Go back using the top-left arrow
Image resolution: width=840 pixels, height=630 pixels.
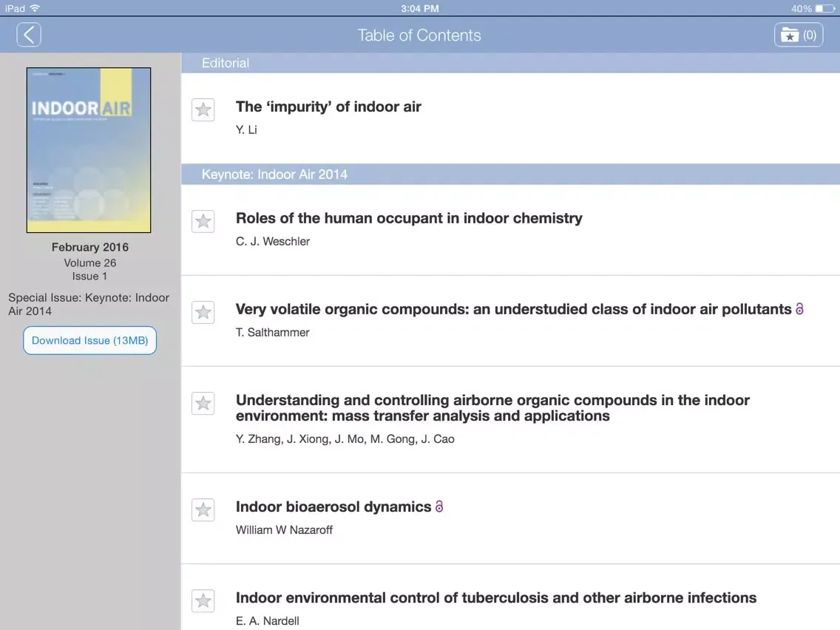(x=29, y=35)
